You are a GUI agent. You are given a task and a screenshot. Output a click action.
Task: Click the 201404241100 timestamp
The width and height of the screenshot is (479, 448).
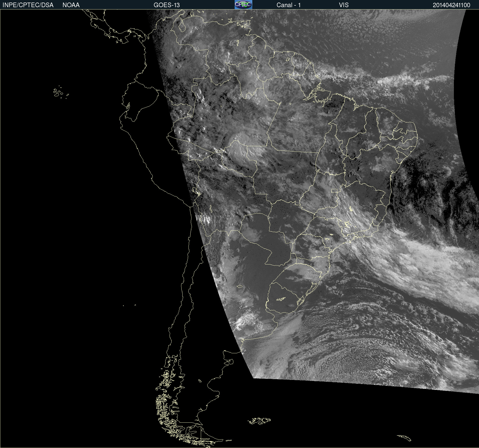pyautogui.click(x=451, y=5)
